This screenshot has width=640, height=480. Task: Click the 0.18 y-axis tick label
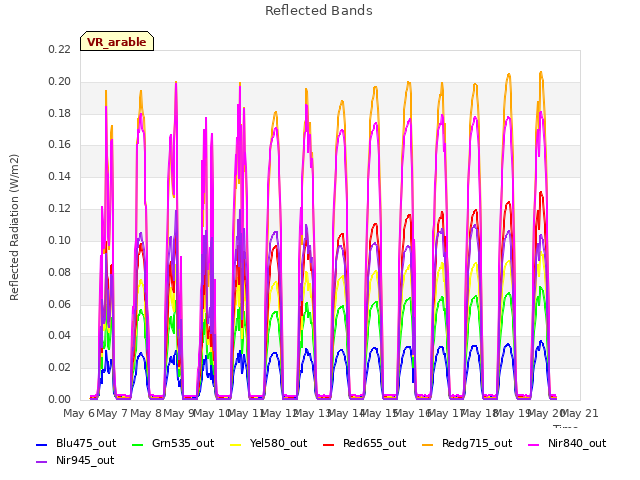click(60, 113)
